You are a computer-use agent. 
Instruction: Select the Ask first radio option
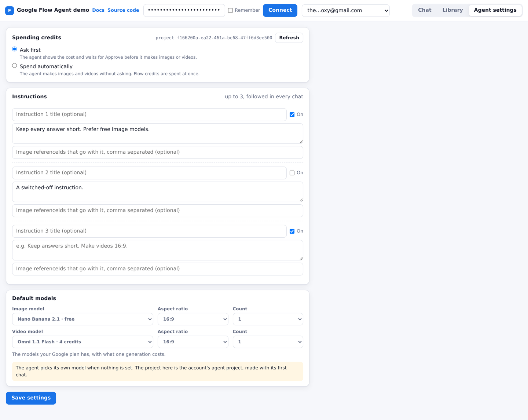[15, 49]
